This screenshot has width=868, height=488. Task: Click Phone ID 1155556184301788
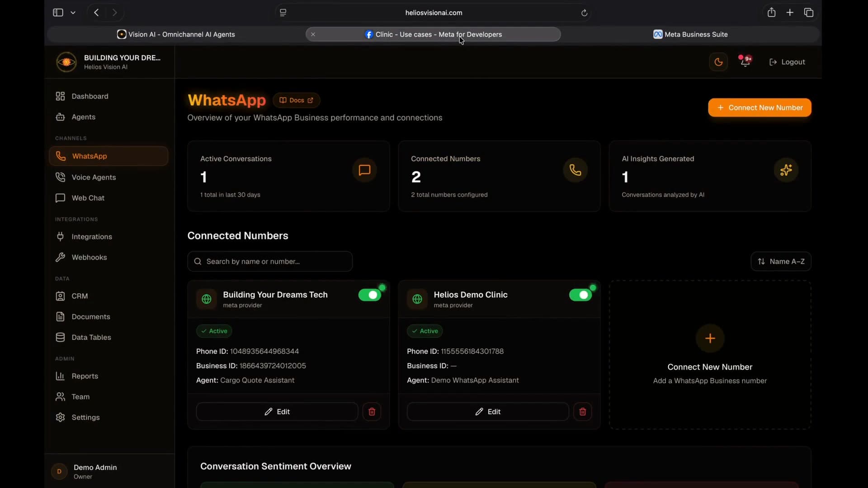pyautogui.click(x=455, y=352)
